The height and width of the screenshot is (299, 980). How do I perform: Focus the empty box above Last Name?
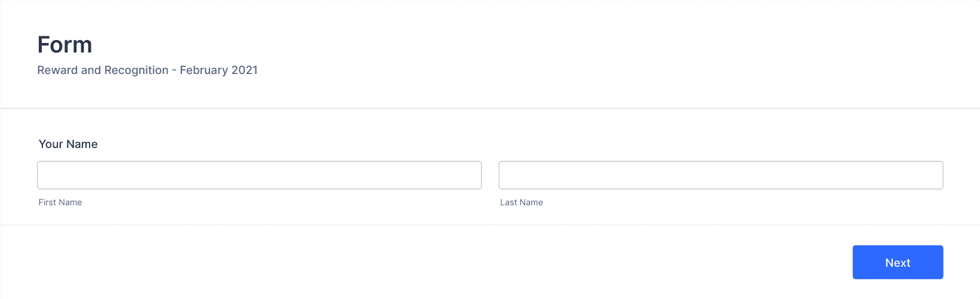point(720,175)
